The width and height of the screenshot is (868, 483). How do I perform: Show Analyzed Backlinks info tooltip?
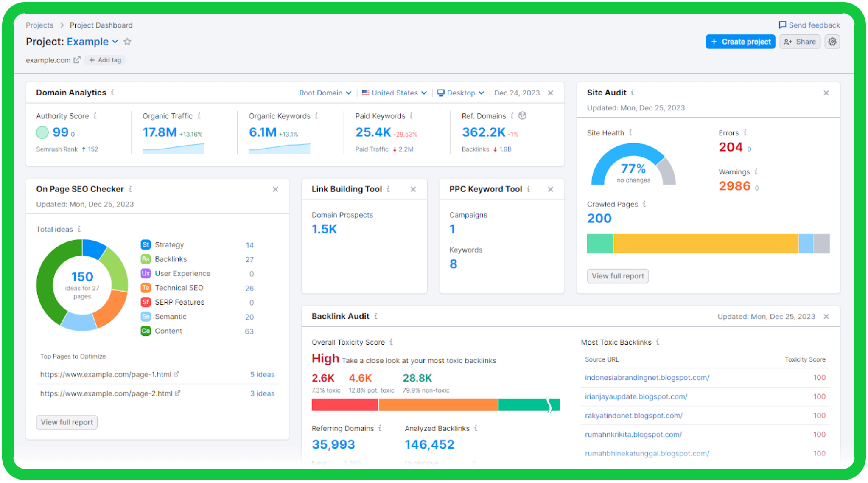click(x=476, y=428)
